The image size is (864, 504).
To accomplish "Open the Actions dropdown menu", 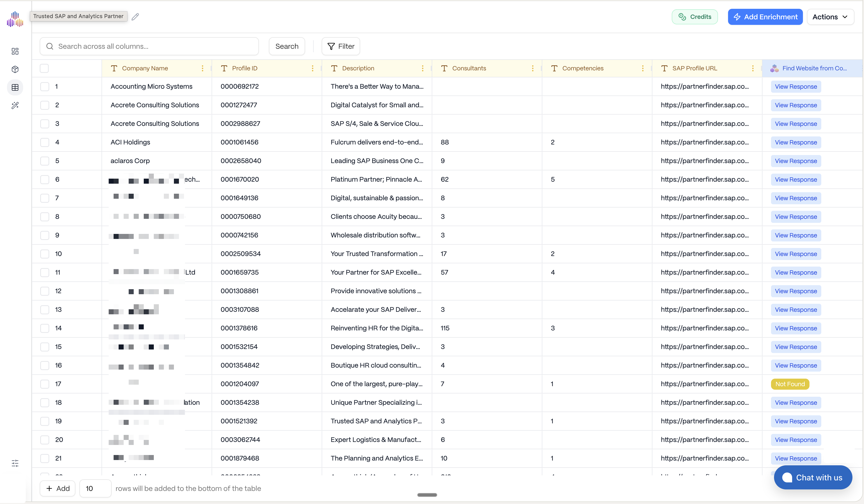I will click(830, 17).
